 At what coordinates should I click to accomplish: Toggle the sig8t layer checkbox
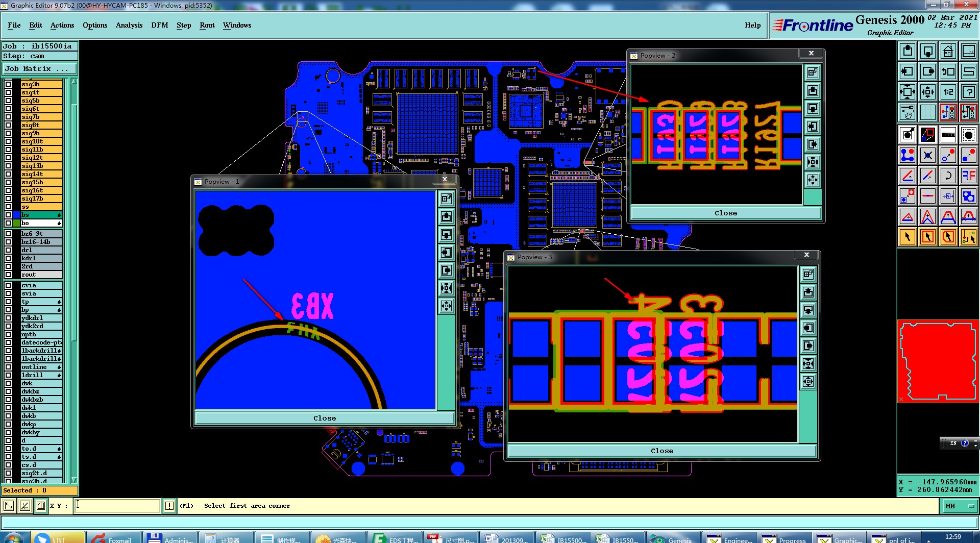[x=8, y=125]
